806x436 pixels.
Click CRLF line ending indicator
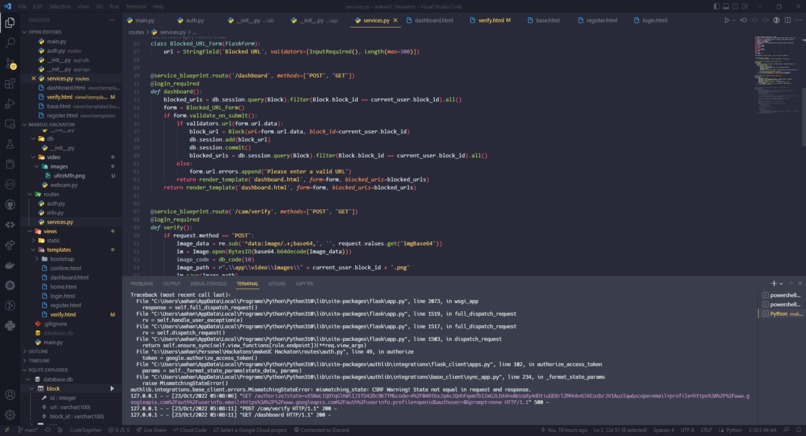pyautogui.click(x=706, y=430)
